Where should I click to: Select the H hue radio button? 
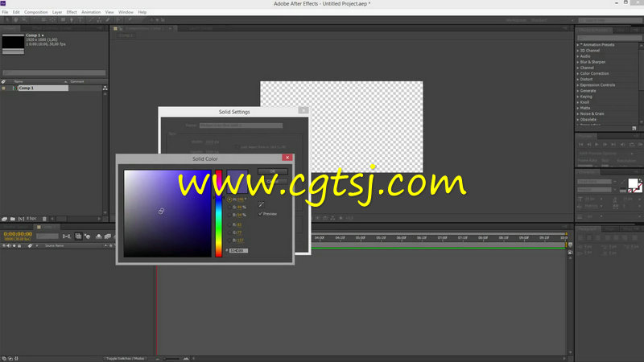coord(229,200)
